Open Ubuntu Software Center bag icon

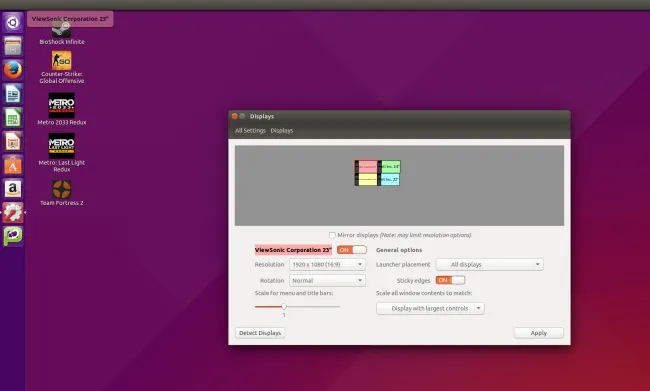tap(13, 165)
